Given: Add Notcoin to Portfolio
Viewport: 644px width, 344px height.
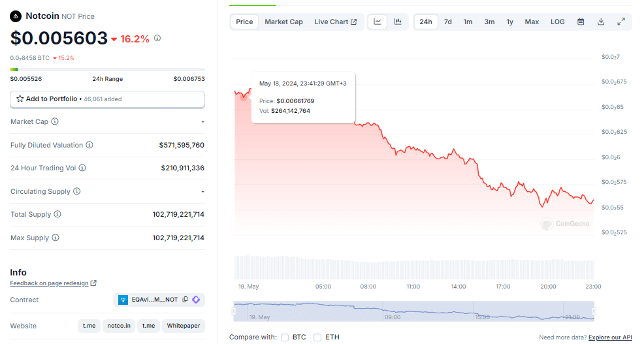Looking at the screenshot, I should 107,99.
